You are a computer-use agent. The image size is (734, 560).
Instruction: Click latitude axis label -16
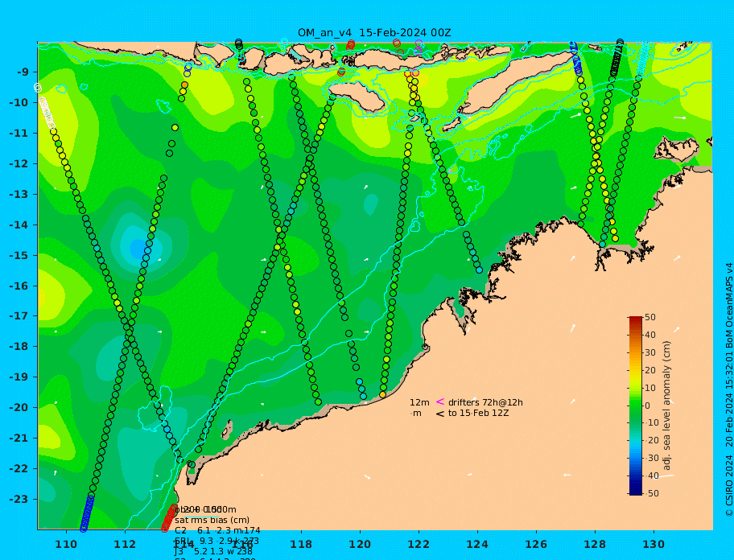point(19,286)
